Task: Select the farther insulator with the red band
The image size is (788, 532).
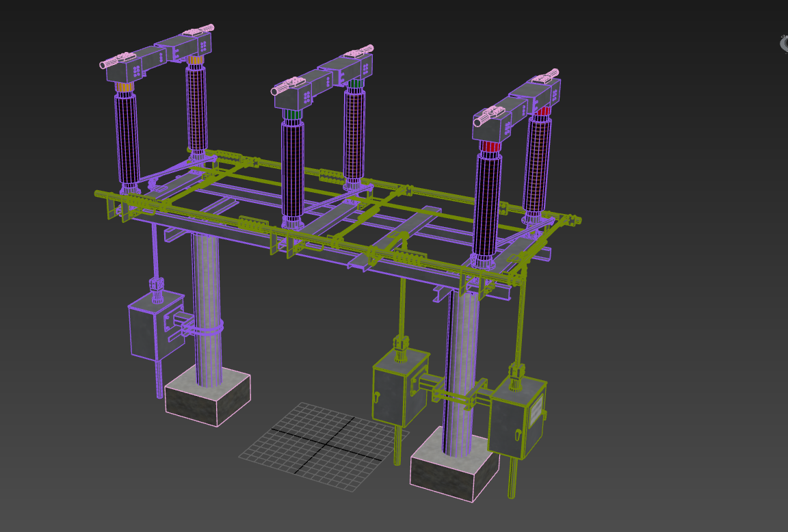Action: coord(537,164)
